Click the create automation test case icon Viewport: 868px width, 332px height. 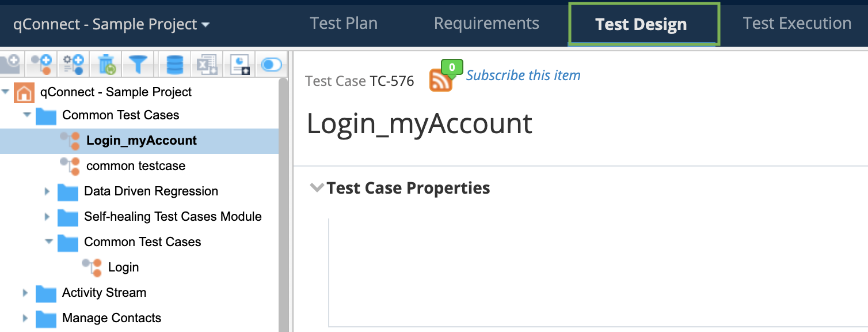click(x=74, y=64)
